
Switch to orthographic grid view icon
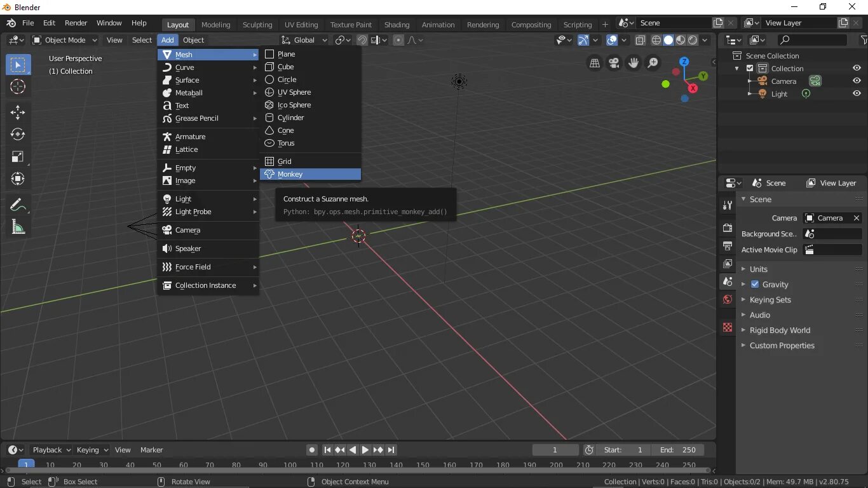point(595,63)
